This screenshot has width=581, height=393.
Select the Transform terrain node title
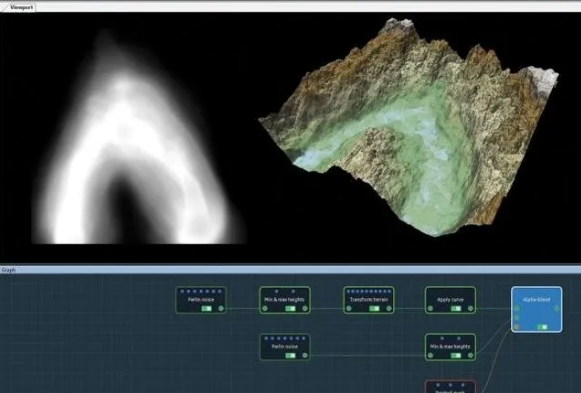pos(369,299)
